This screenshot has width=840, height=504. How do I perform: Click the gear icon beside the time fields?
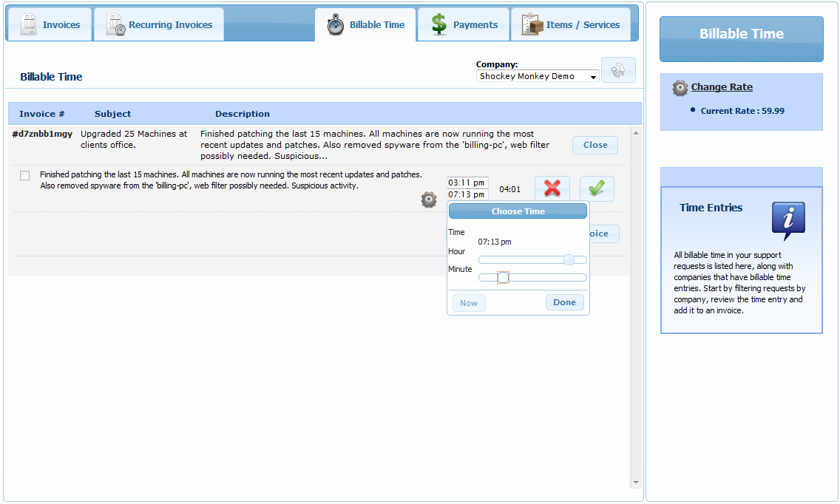tap(429, 200)
